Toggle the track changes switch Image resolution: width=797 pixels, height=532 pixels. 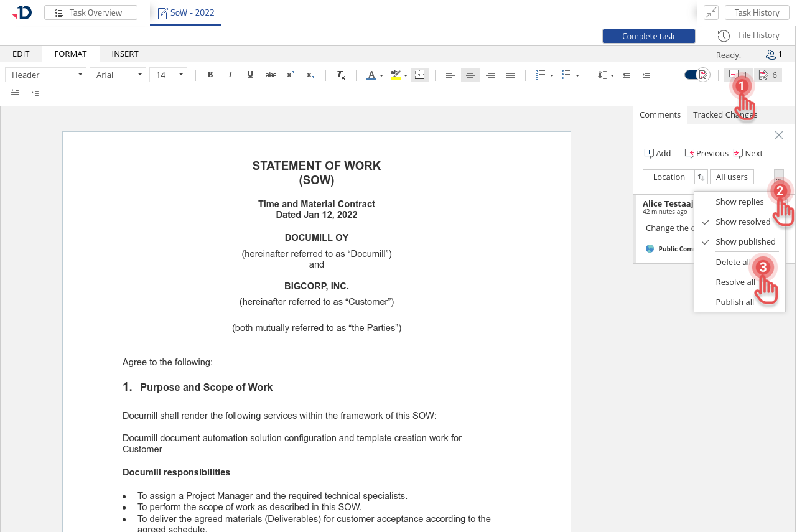[696, 75]
